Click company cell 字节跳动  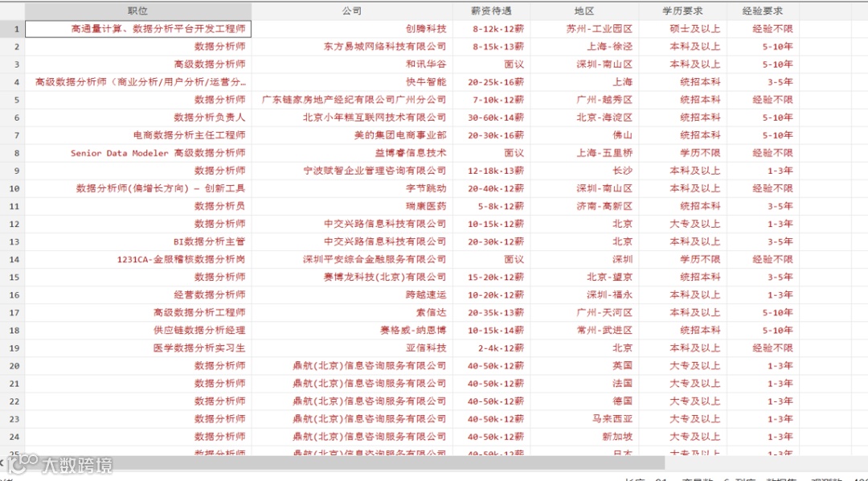point(352,188)
